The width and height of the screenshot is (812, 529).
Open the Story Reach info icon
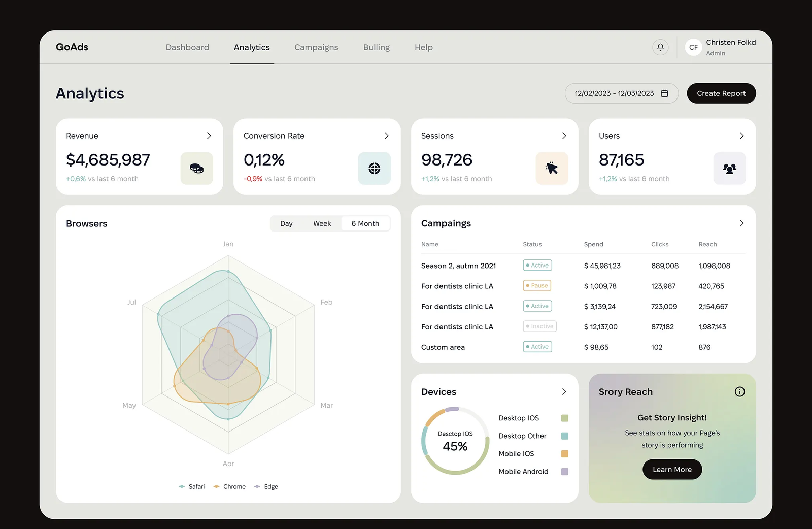739,392
